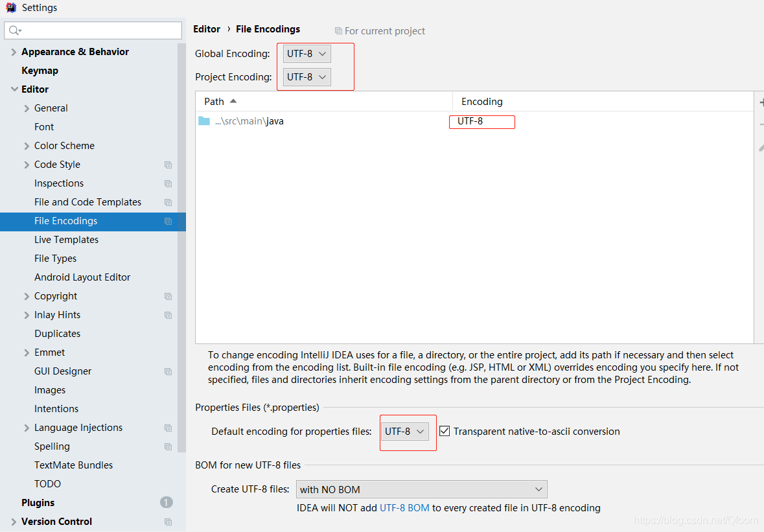This screenshot has height=532, width=764.
Task: Click the 'For current project' icon
Action: coord(338,30)
